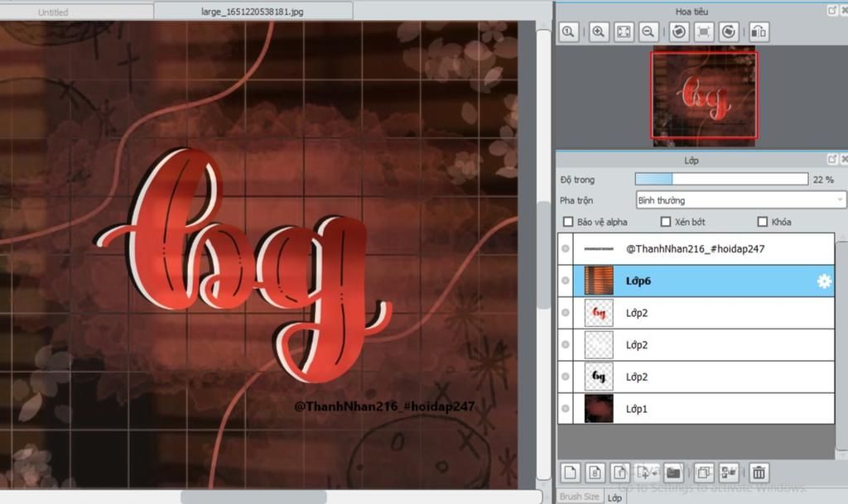
Task: Add a new color layer
Action: pyautogui.click(x=570, y=473)
